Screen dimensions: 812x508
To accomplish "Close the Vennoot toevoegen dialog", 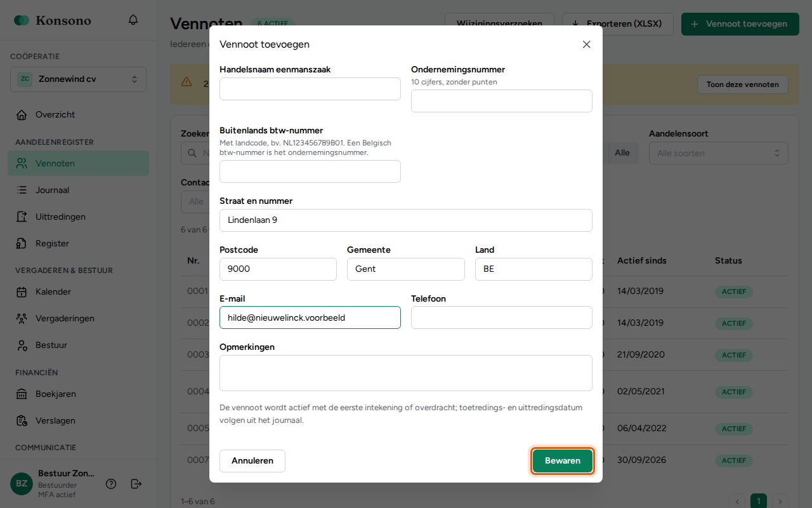I will 587,44.
